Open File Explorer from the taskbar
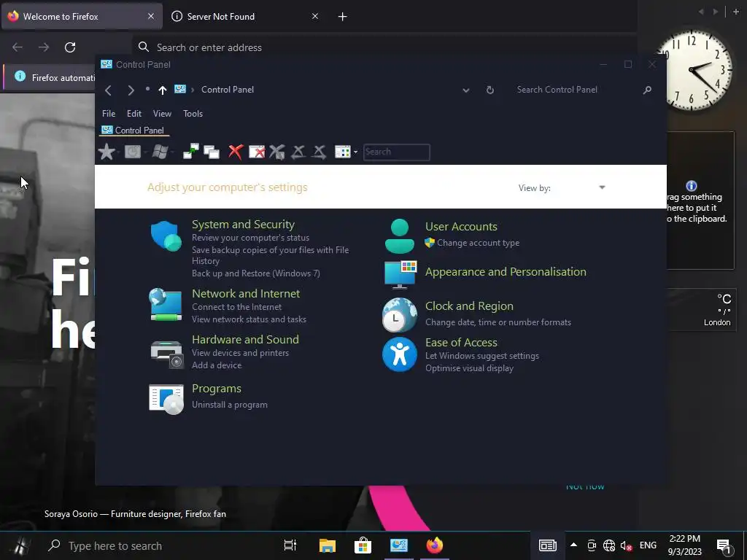This screenshot has width=747, height=560. click(328, 545)
